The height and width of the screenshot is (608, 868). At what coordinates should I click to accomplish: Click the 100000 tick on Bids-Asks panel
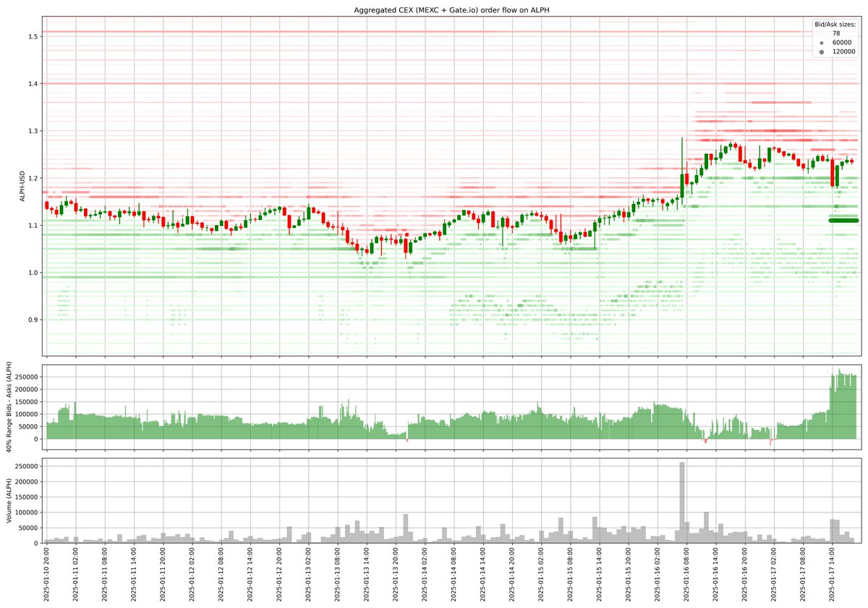[28, 415]
